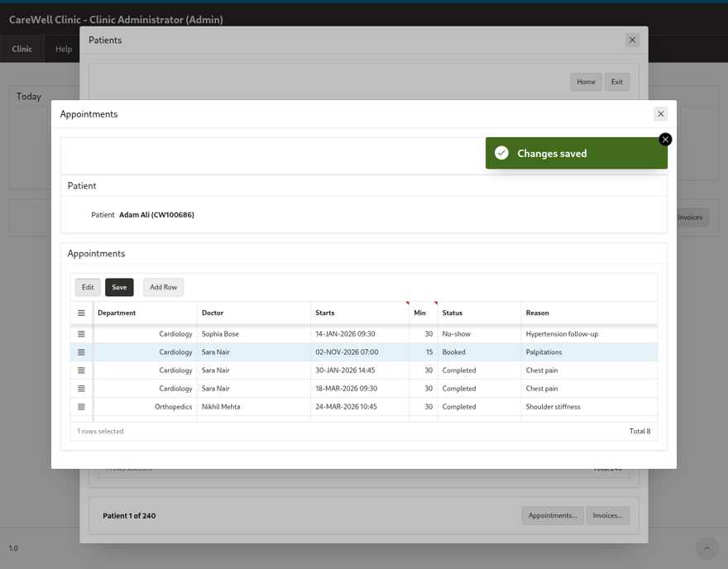Add a new row to appointments
This screenshot has height=569, width=728.
[x=164, y=287]
